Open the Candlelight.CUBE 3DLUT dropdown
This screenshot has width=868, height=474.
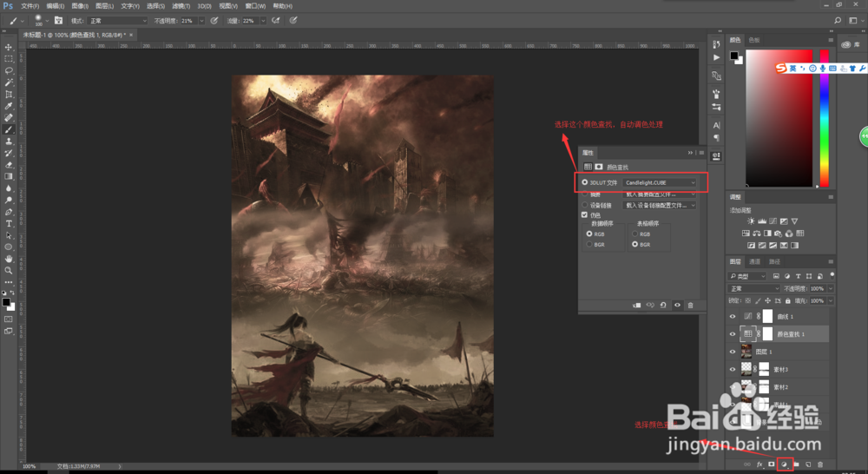click(660, 182)
